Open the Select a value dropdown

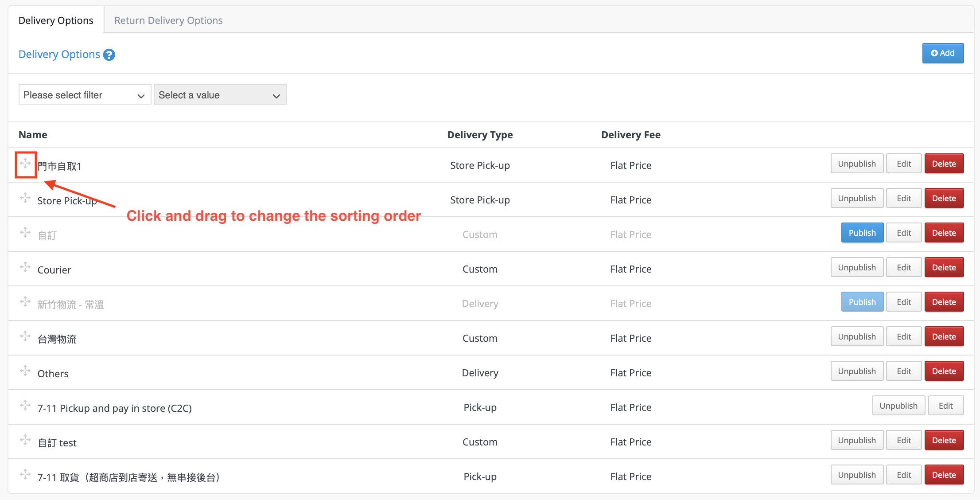pos(220,95)
